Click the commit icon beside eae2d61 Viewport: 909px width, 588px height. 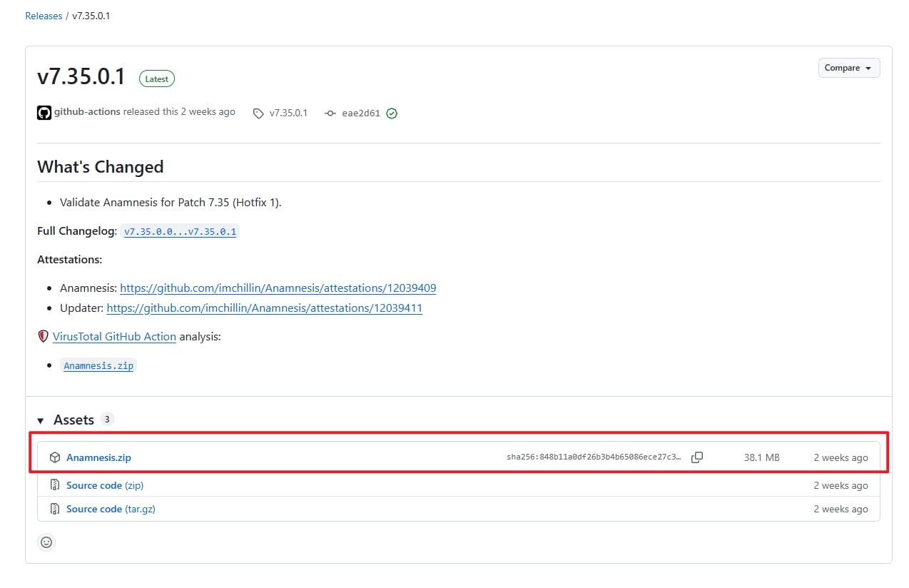(x=330, y=113)
